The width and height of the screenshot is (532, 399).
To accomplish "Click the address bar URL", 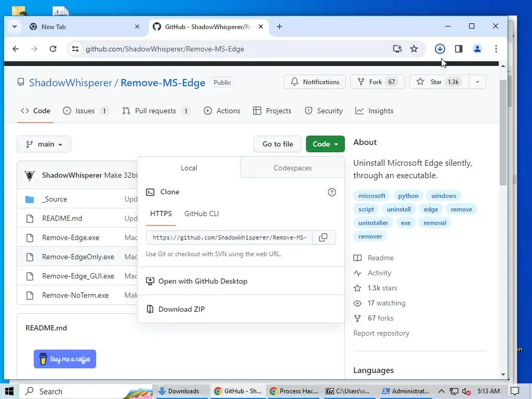I will pos(165,49).
